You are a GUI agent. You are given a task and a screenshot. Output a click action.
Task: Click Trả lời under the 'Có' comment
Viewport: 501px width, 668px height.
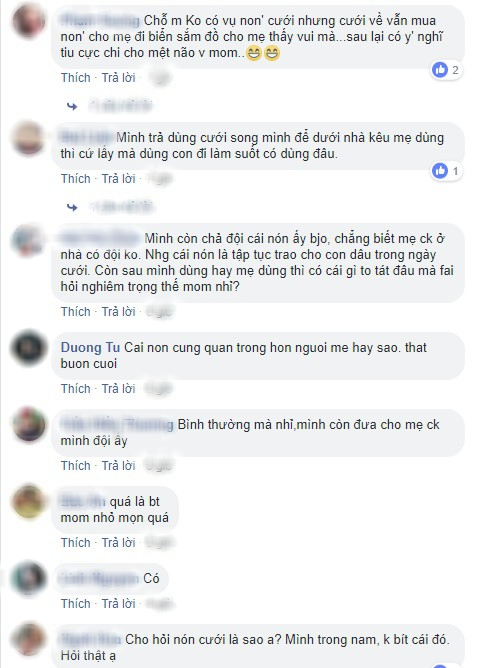coord(118,603)
